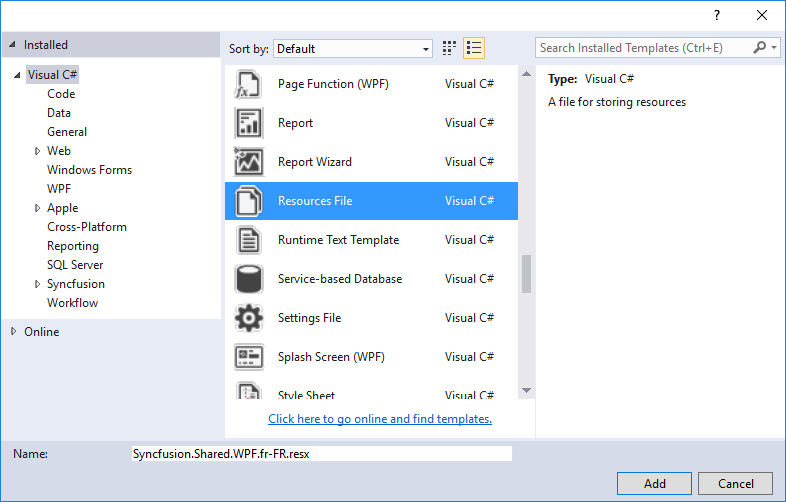This screenshot has width=786, height=502.
Task: Select Visual C# in the tree
Action: click(52, 75)
